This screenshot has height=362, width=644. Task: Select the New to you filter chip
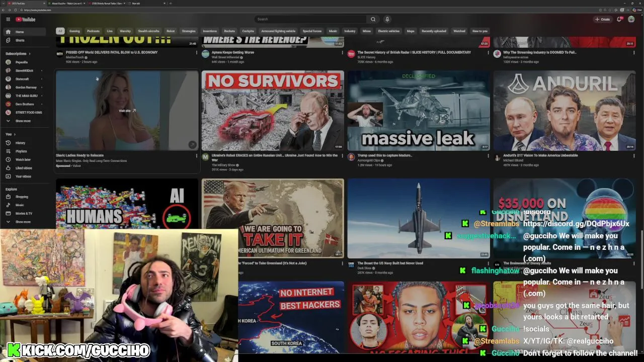pyautogui.click(x=480, y=31)
